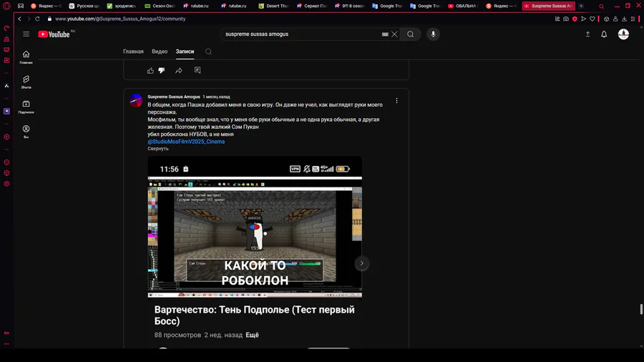The width and height of the screenshot is (644, 362).
Task: Click the browser address bar URL
Action: [x=120, y=19]
